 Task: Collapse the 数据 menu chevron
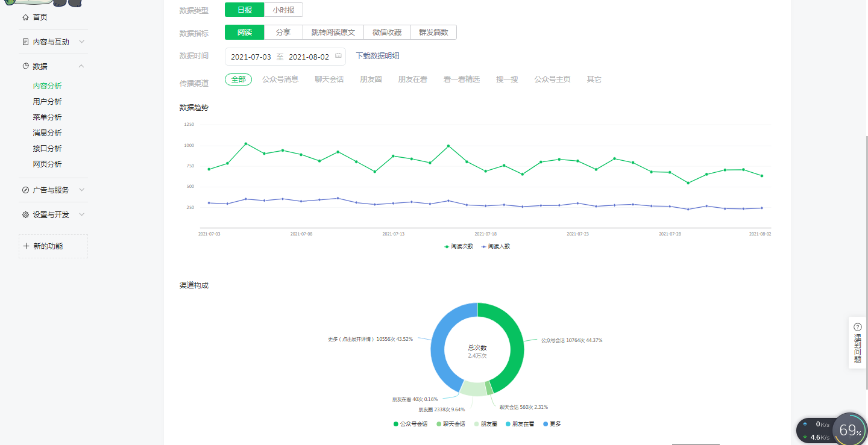[81, 66]
